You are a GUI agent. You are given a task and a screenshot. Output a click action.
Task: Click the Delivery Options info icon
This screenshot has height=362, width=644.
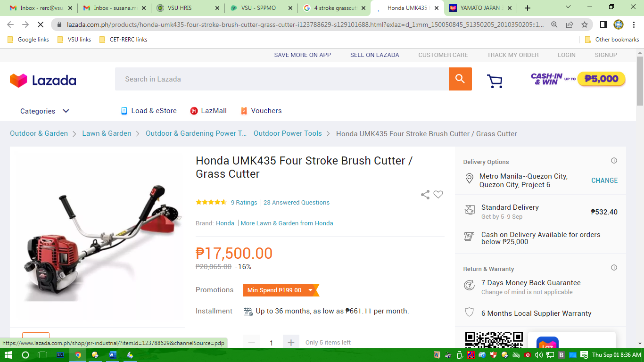tap(614, 161)
